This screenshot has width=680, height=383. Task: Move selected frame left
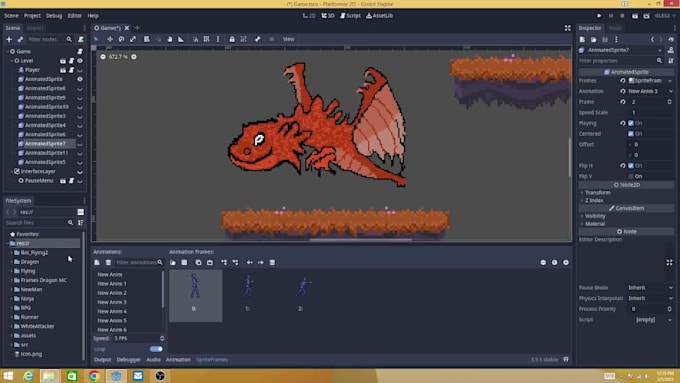click(249, 262)
